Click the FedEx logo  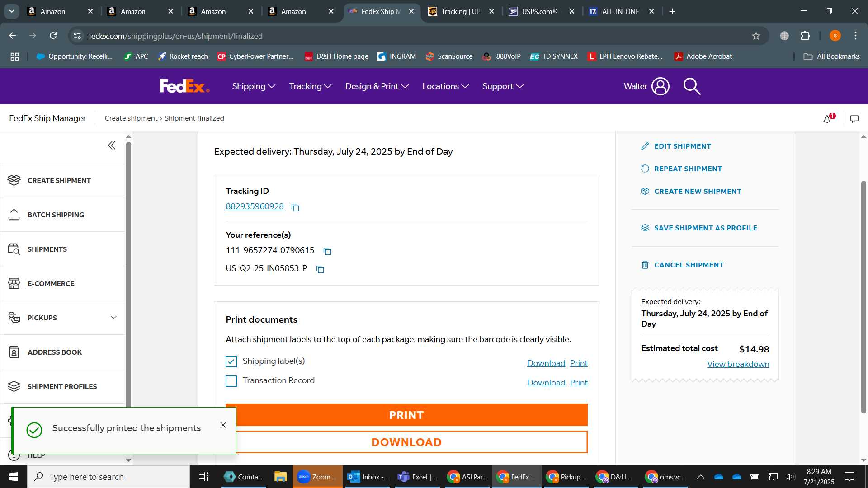click(184, 86)
